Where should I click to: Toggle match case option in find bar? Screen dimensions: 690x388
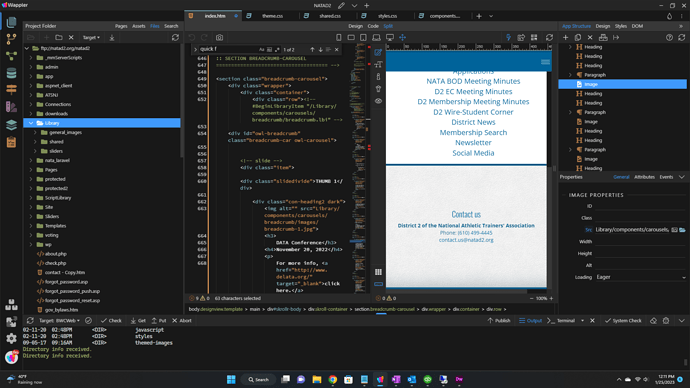(262, 49)
